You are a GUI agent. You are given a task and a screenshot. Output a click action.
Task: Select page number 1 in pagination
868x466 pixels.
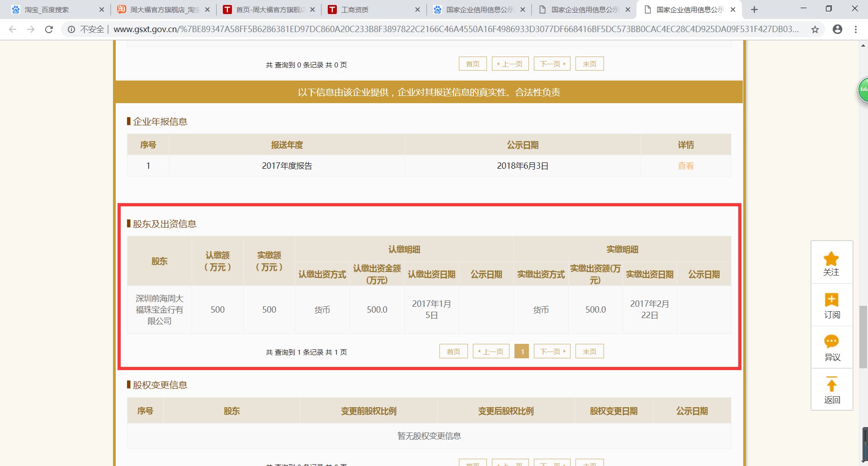pos(522,351)
